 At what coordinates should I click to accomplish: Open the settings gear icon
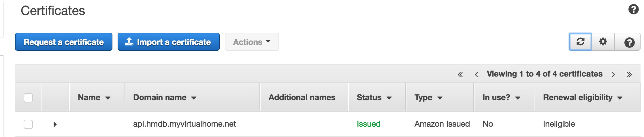pos(603,42)
